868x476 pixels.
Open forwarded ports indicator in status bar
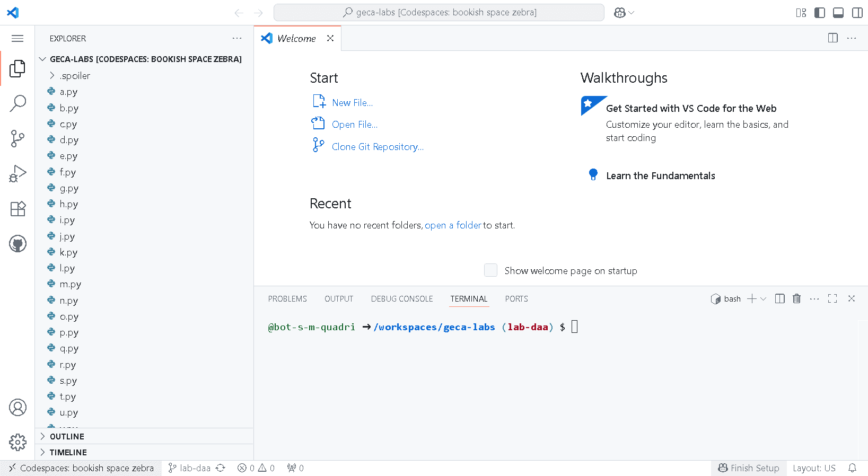point(295,468)
